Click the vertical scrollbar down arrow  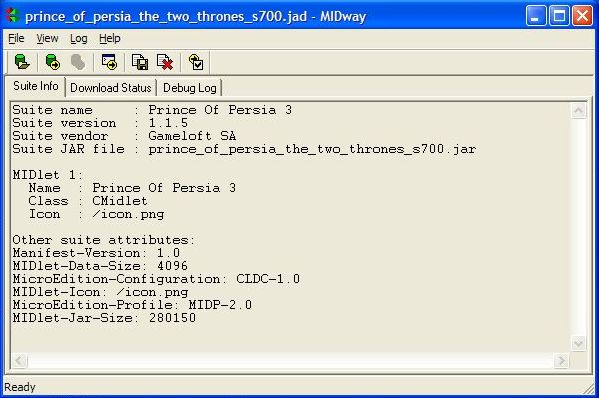[578, 343]
